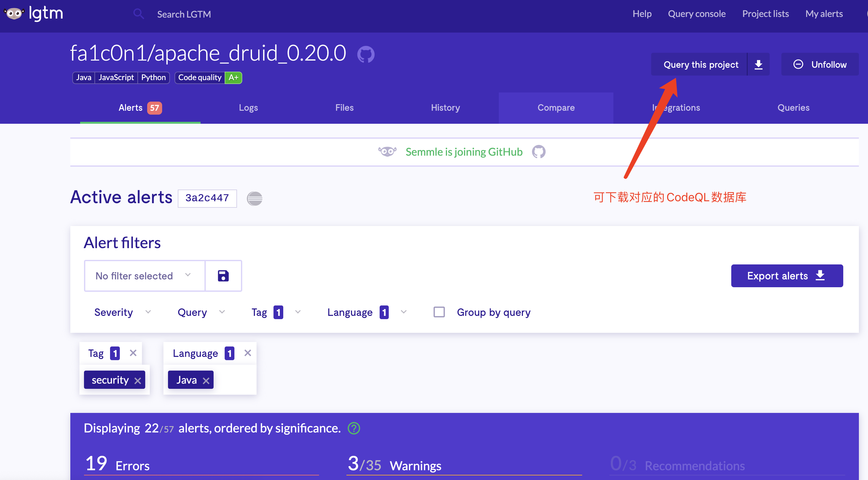Click the Export alerts button
868x480 pixels.
tap(787, 276)
